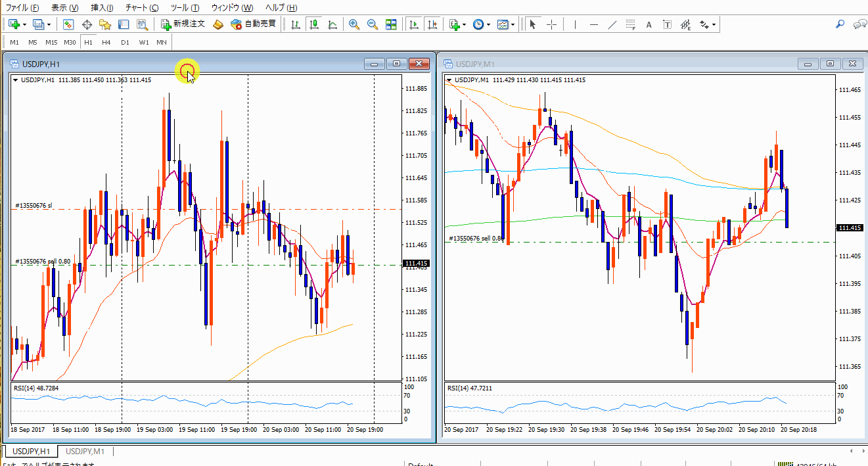
Task: Launch the MetaEditor book icon
Action: (218, 24)
